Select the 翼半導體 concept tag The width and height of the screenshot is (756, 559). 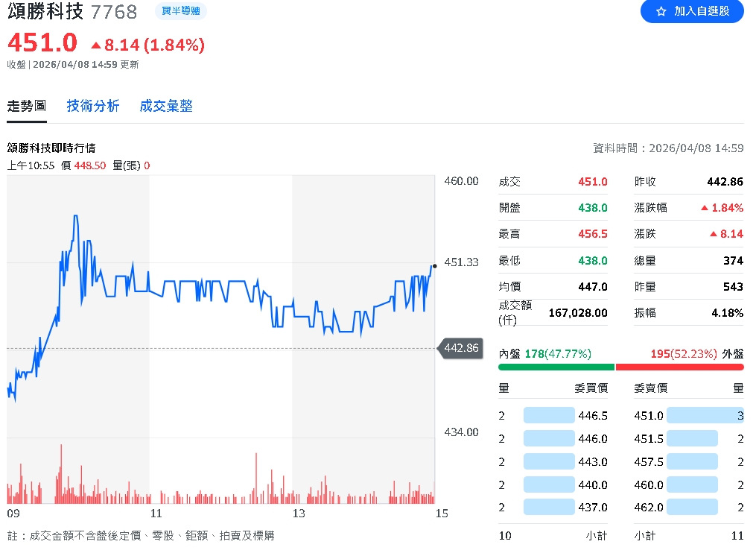181,12
